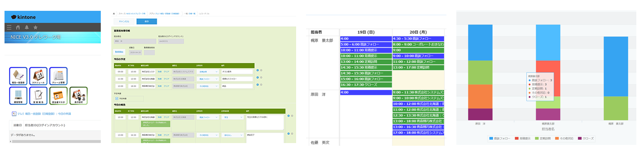
Task: Open 商談フォロー dropdown in 11:00 schedule row
Action: click(208, 78)
